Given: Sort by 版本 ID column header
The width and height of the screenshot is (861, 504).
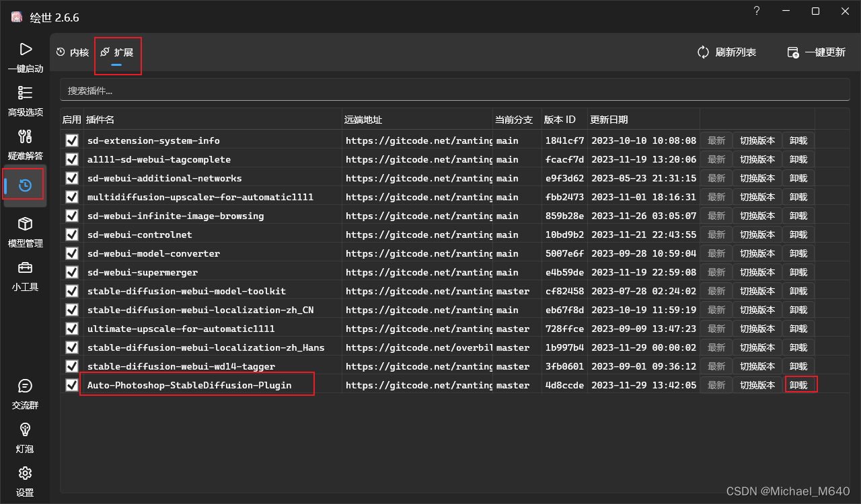Looking at the screenshot, I should point(564,120).
